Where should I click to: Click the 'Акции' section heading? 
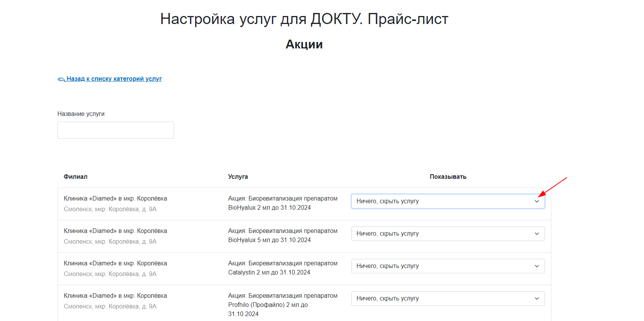[304, 44]
